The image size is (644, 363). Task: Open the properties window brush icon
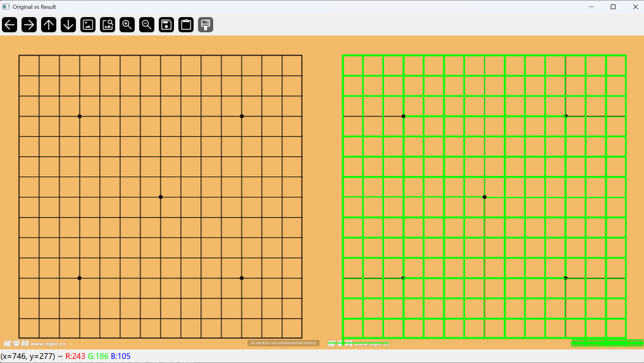click(x=206, y=25)
